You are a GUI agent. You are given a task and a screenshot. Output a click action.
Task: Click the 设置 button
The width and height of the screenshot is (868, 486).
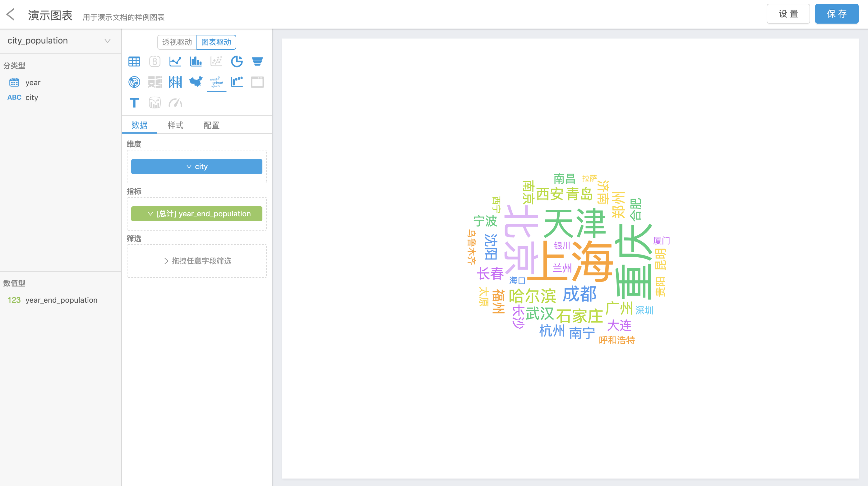pyautogui.click(x=788, y=14)
